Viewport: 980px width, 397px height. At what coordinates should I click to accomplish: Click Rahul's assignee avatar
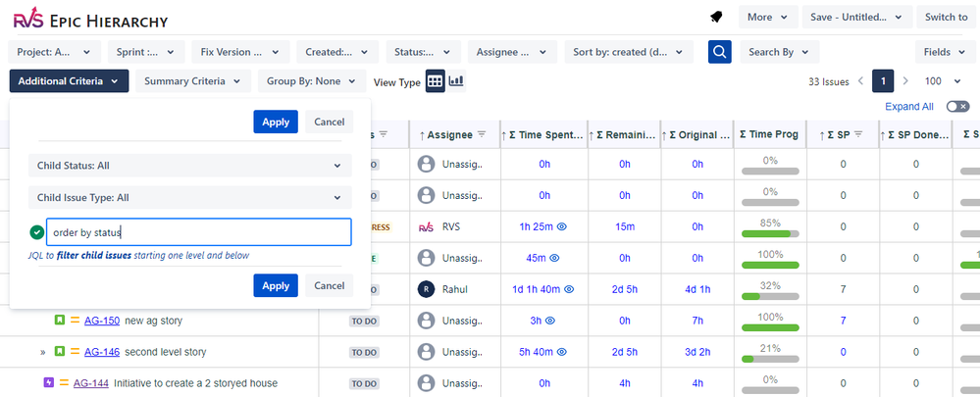(x=426, y=289)
